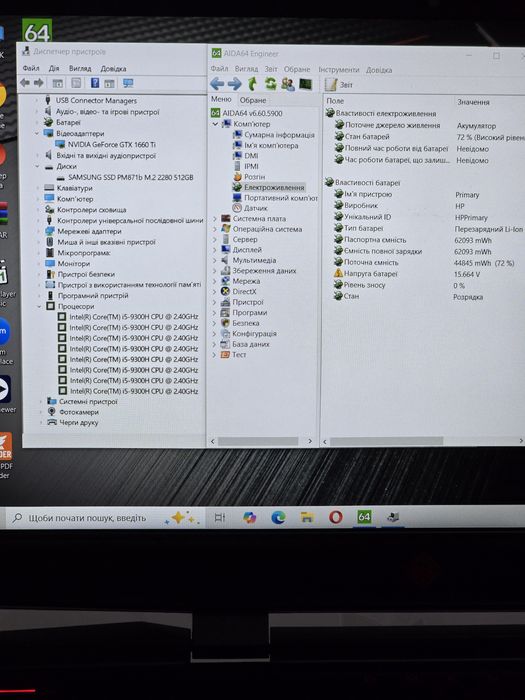This screenshot has height=700, width=525.
Task: Click the scan for hardware changes monitor icon
Action: (128, 83)
